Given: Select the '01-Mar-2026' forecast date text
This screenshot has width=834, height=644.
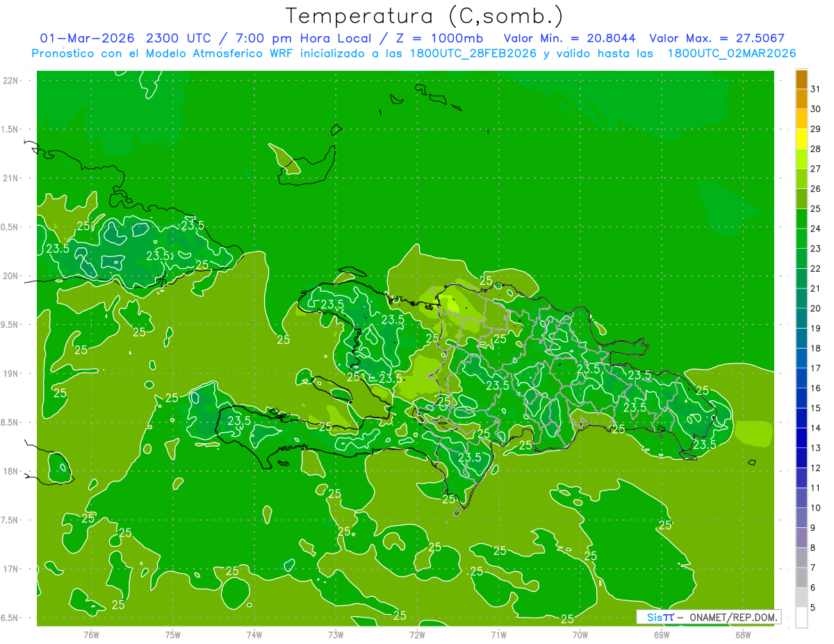Looking at the screenshot, I should (88, 38).
